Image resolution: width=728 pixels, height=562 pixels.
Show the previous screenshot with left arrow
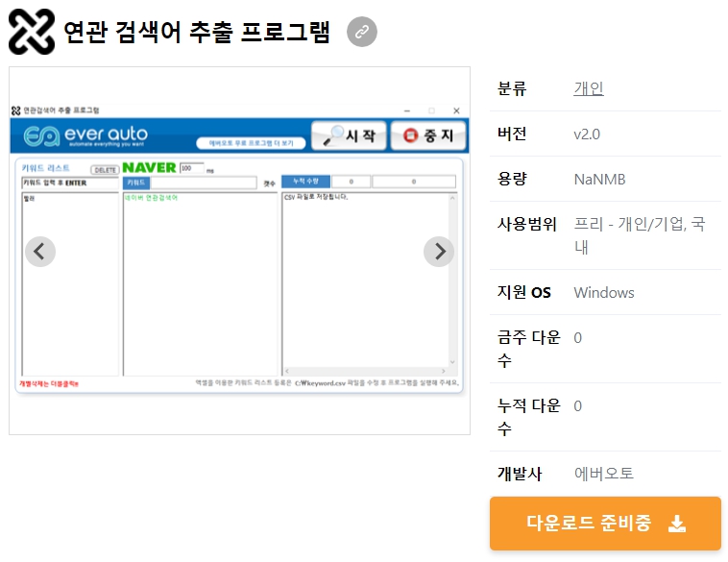pyautogui.click(x=40, y=252)
